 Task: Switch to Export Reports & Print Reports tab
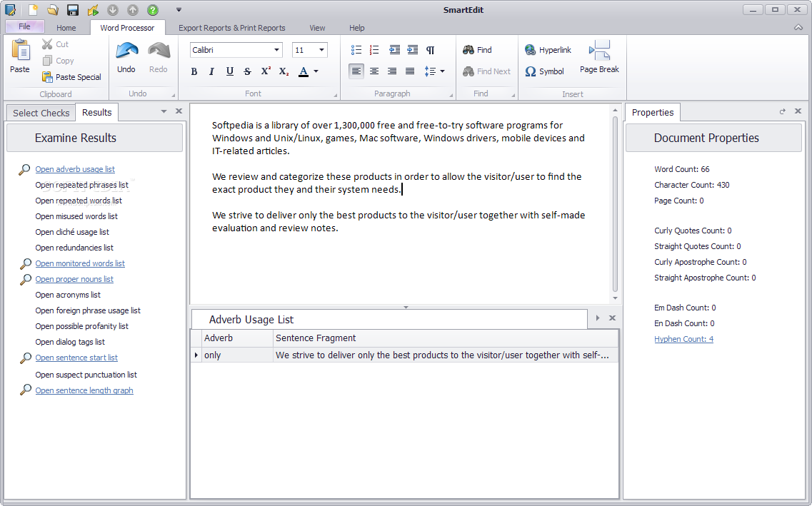pyautogui.click(x=232, y=28)
